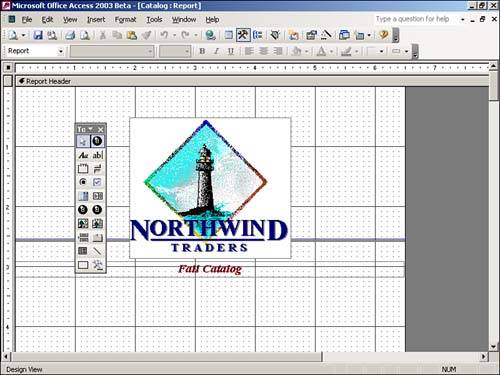Click the Format Painter brush icon
This screenshot has height=375, width=500.
[x=146, y=35]
